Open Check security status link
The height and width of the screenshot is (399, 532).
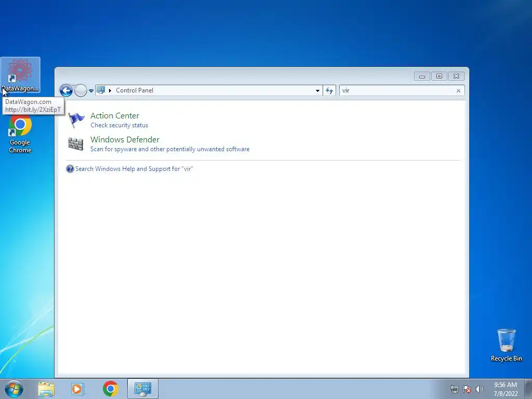119,125
